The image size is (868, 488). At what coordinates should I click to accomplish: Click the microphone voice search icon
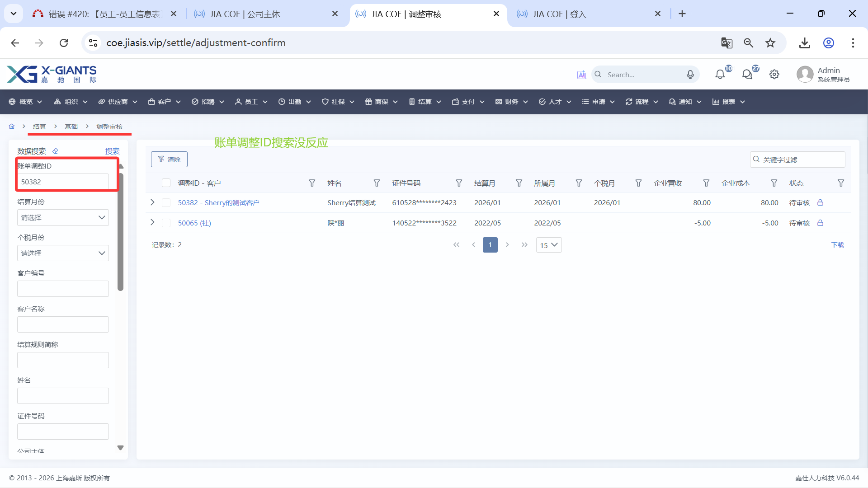point(690,75)
